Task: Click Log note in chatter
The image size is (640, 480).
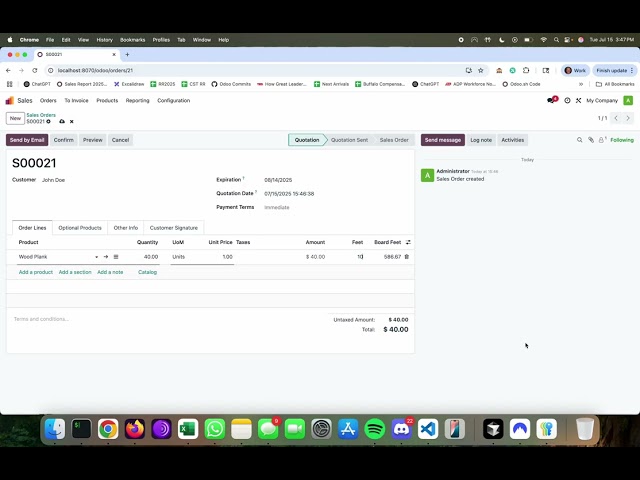Action: (481, 140)
